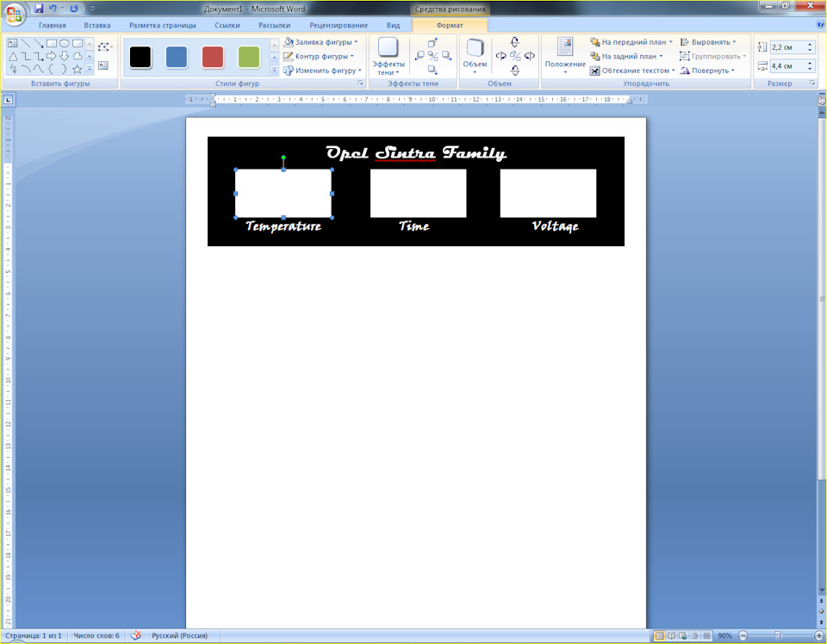Click the round Office button

point(15,15)
